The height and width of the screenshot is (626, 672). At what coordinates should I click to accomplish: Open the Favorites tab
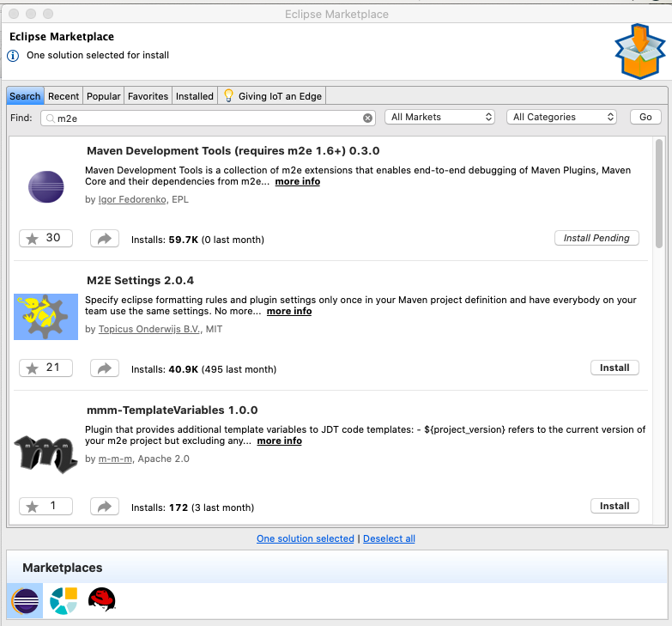pos(148,96)
